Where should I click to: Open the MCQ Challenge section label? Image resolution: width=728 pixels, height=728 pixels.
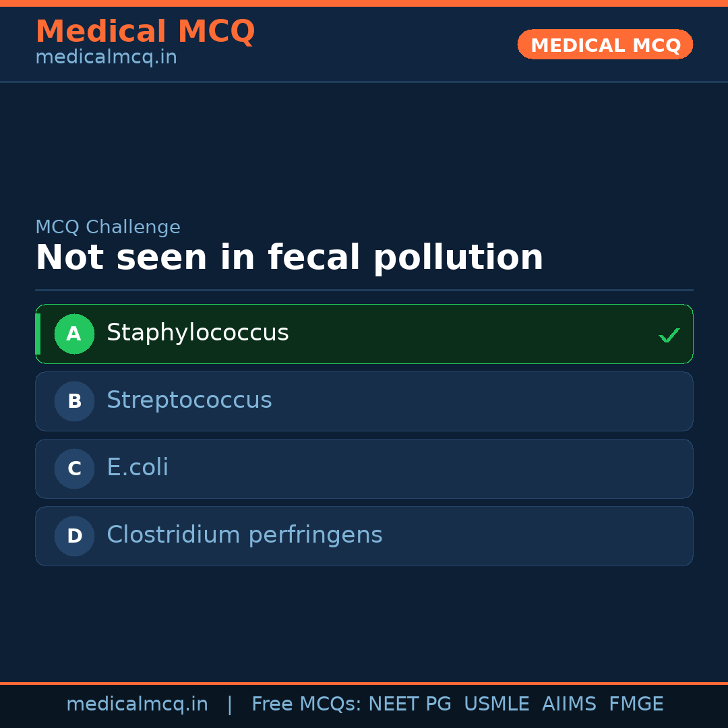click(x=108, y=227)
